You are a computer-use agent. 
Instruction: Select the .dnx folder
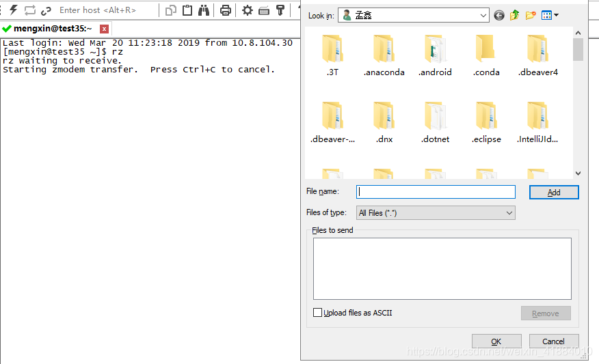click(384, 122)
